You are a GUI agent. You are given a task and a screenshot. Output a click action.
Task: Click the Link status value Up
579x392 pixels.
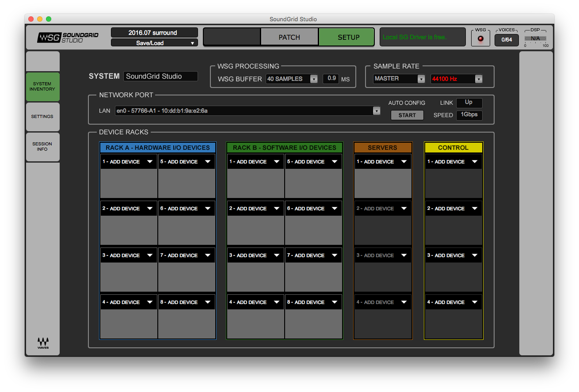click(x=469, y=103)
